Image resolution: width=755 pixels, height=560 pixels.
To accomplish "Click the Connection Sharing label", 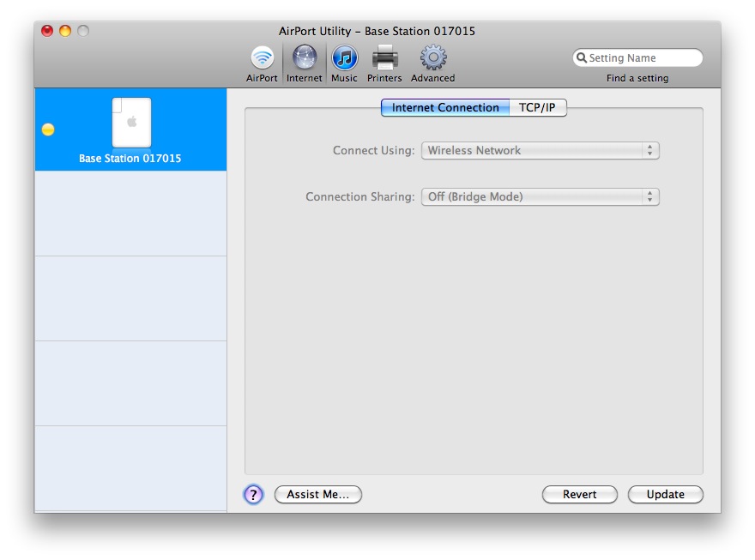I will click(x=360, y=196).
